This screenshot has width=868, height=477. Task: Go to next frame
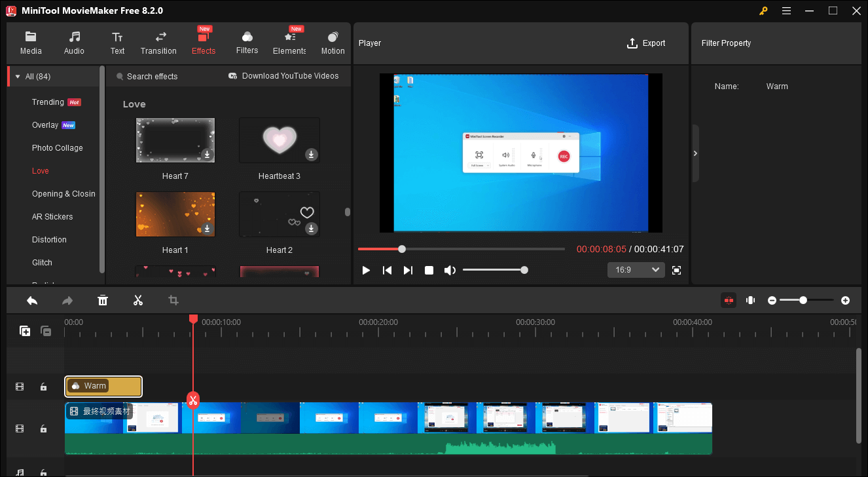click(x=408, y=270)
